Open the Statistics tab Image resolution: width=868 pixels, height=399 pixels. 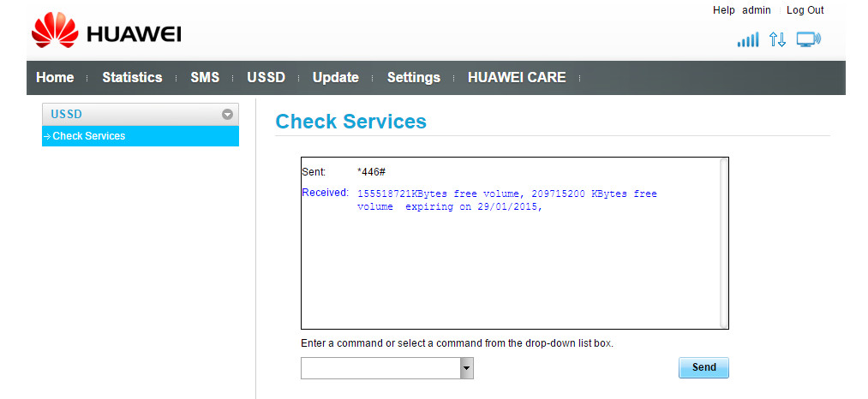[132, 78]
